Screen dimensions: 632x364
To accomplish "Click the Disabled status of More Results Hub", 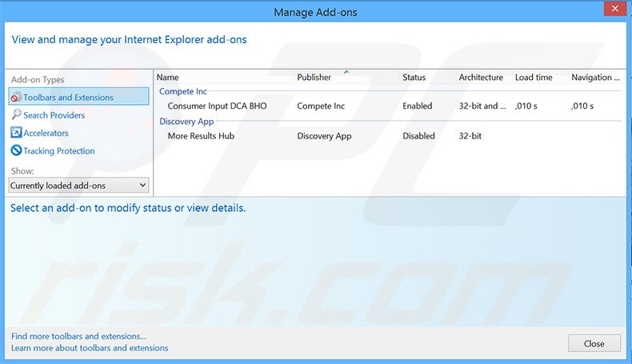I will (418, 136).
